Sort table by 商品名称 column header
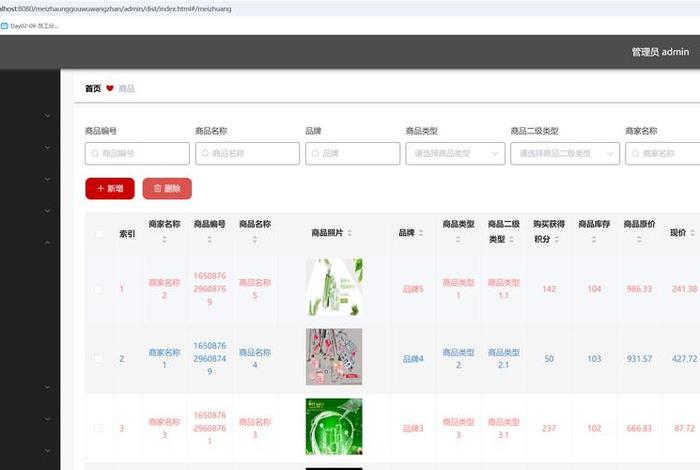 254,240
